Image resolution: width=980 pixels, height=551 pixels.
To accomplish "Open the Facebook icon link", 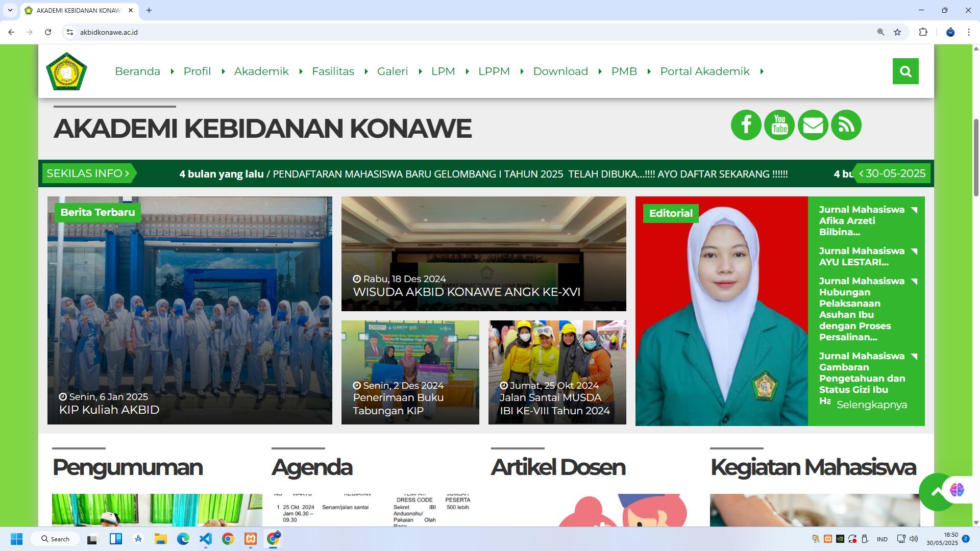I will [746, 124].
